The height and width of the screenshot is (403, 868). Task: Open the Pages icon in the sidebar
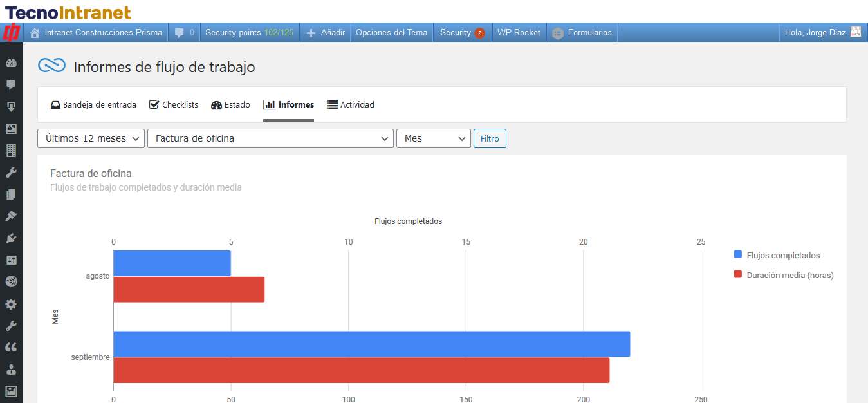[11, 194]
